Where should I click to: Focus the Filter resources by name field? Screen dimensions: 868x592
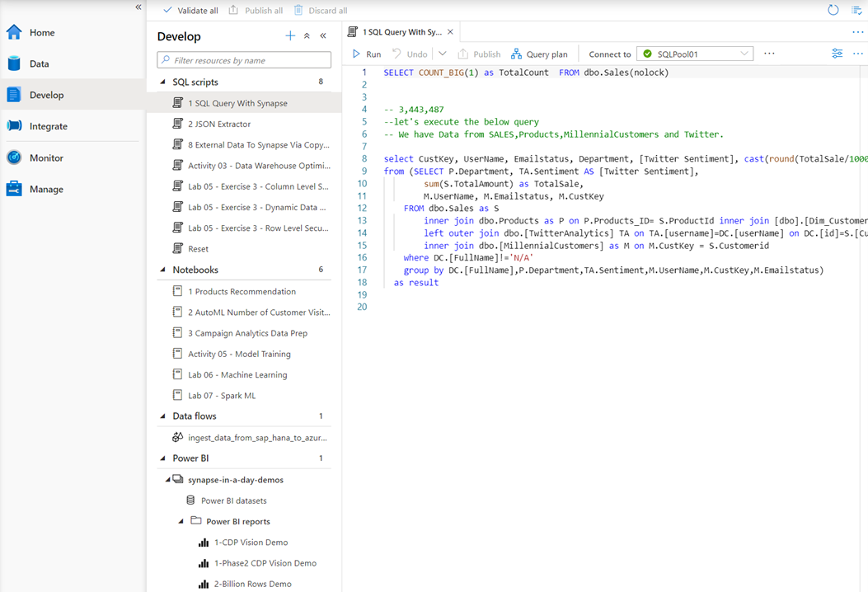point(244,60)
